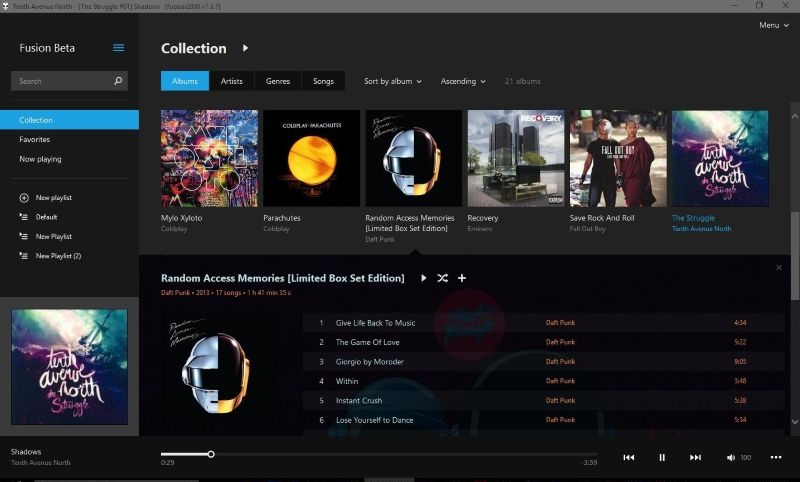Select track Give Life Back To Music
Screen dimensions: 800x482
point(543,323)
